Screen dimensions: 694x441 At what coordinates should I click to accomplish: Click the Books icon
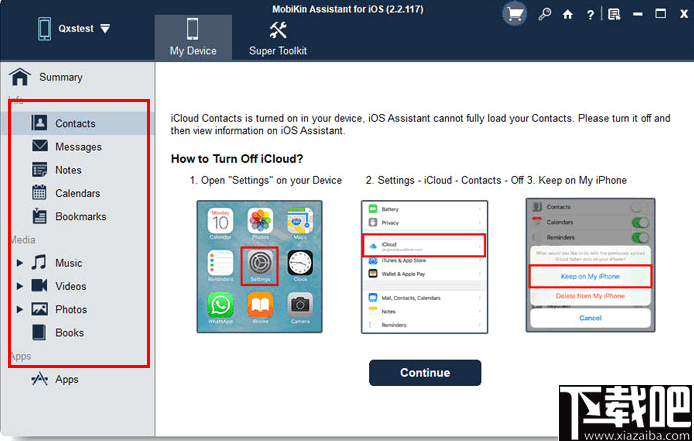click(39, 333)
